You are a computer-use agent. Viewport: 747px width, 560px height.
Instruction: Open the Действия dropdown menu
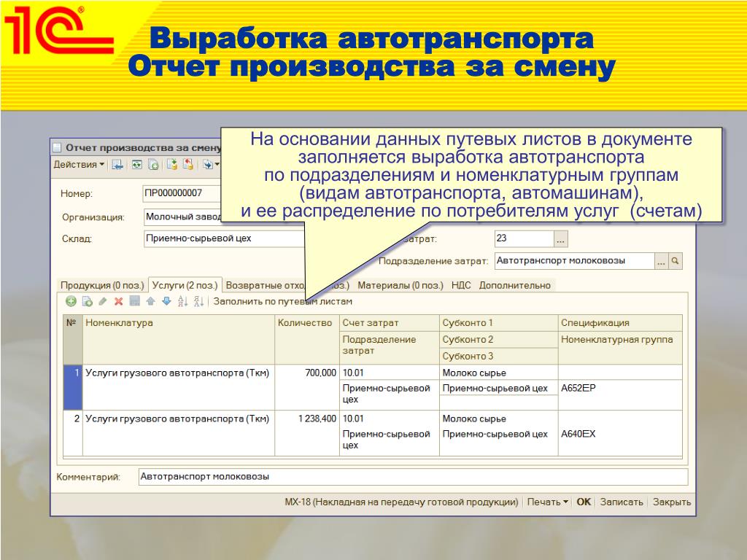click(79, 165)
